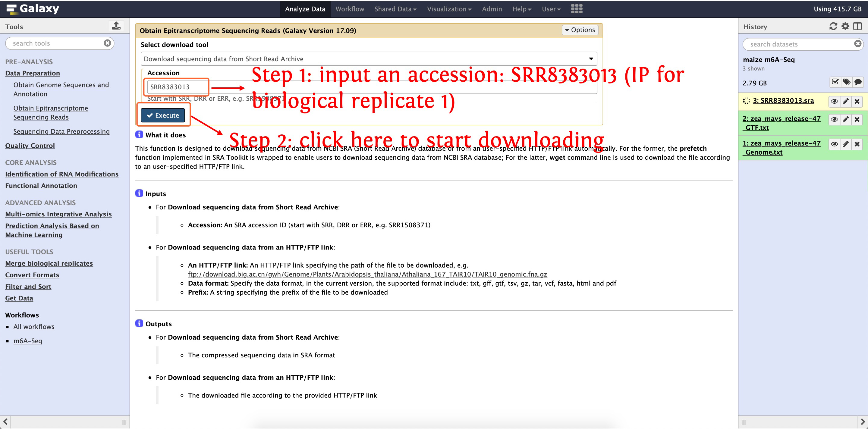Click the view all histories columns icon
The height and width of the screenshot is (430, 868).
pos(857,26)
